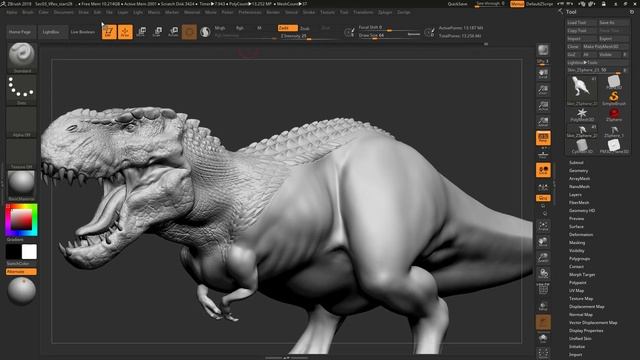Click the Actual size icon
The height and width of the screenshot is (360, 640).
click(543, 106)
